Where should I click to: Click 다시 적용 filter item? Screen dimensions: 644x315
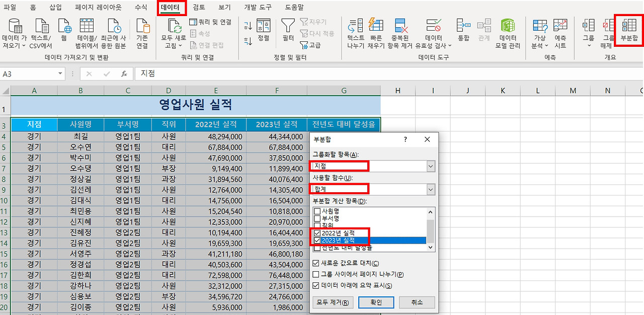click(x=317, y=34)
